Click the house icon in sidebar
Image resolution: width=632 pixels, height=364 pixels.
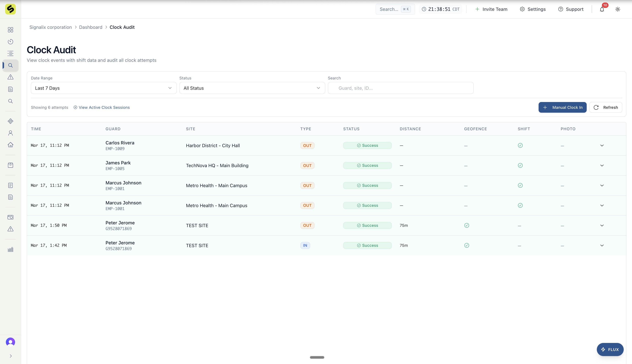point(10,145)
